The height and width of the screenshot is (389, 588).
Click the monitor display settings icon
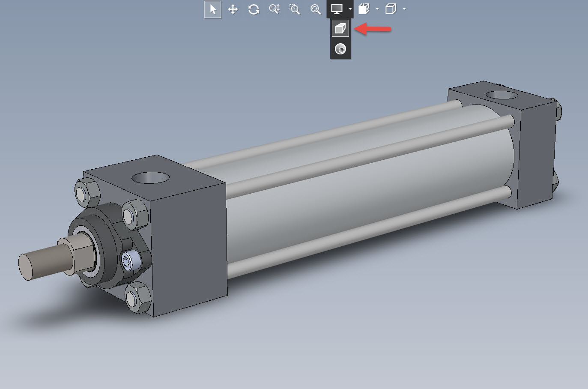[x=337, y=9]
